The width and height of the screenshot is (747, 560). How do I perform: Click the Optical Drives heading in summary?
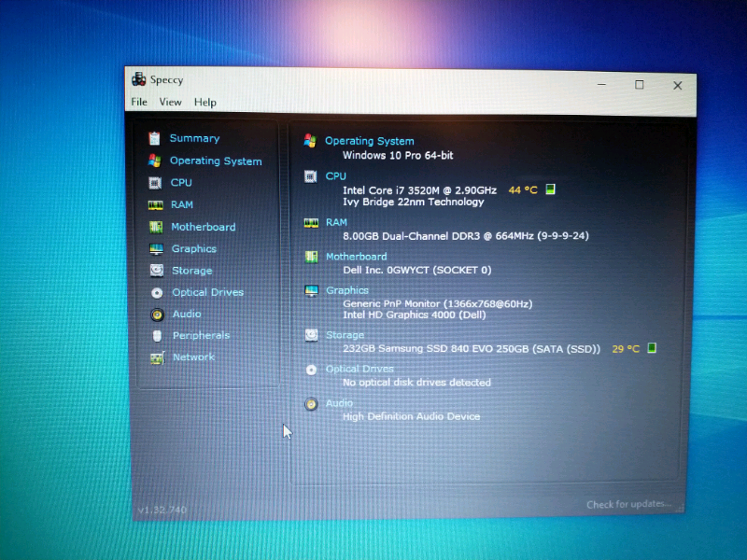point(359,369)
